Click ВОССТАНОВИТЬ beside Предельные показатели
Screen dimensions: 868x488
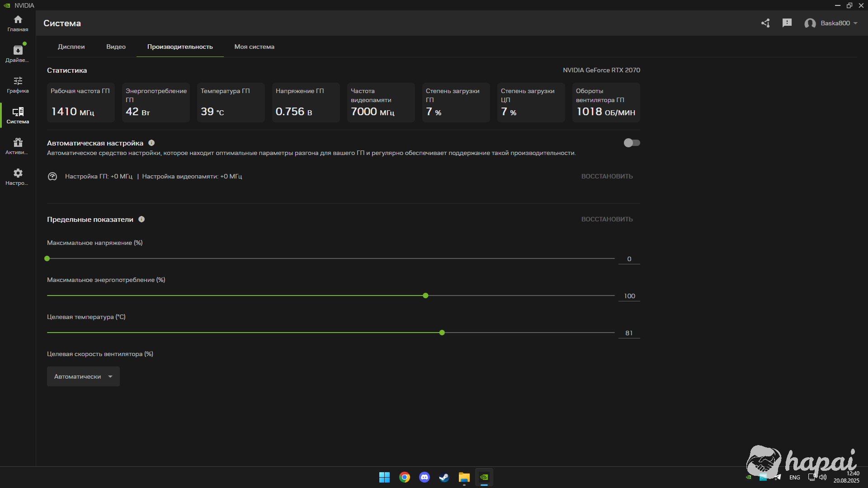click(607, 219)
